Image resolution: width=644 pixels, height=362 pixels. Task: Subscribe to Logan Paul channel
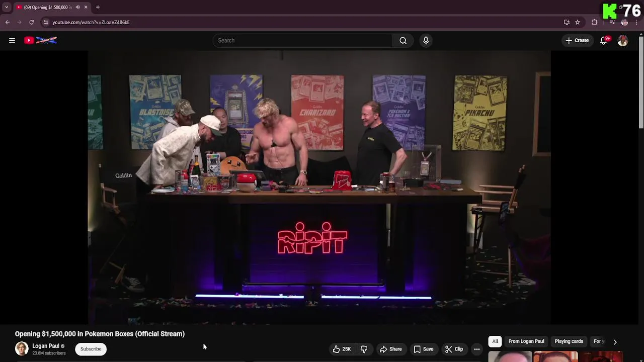(91, 349)
